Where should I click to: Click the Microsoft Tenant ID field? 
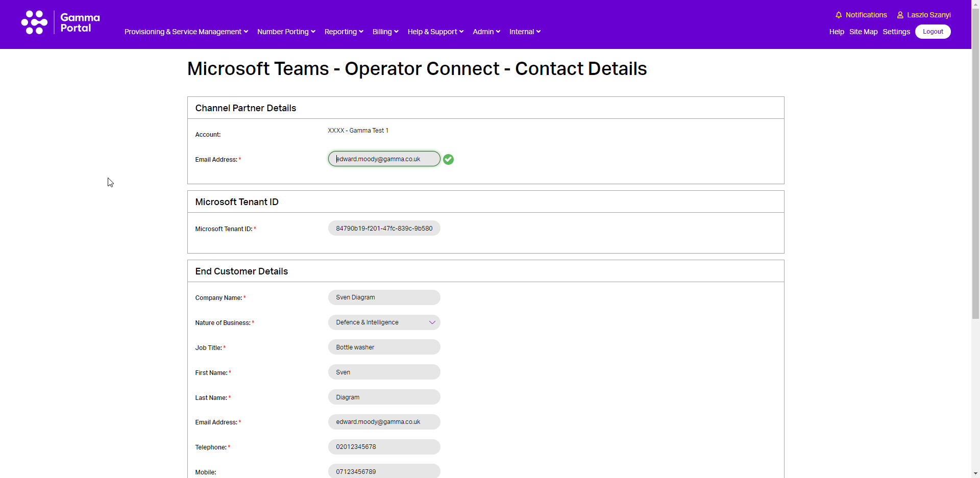pyautogui.click(x=384, y=228)
